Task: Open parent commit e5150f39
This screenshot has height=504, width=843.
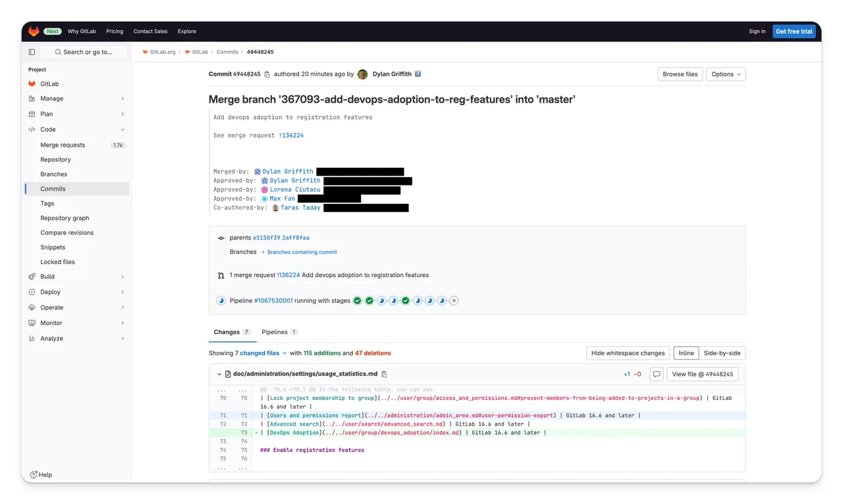Action: (x=266, y=238)
